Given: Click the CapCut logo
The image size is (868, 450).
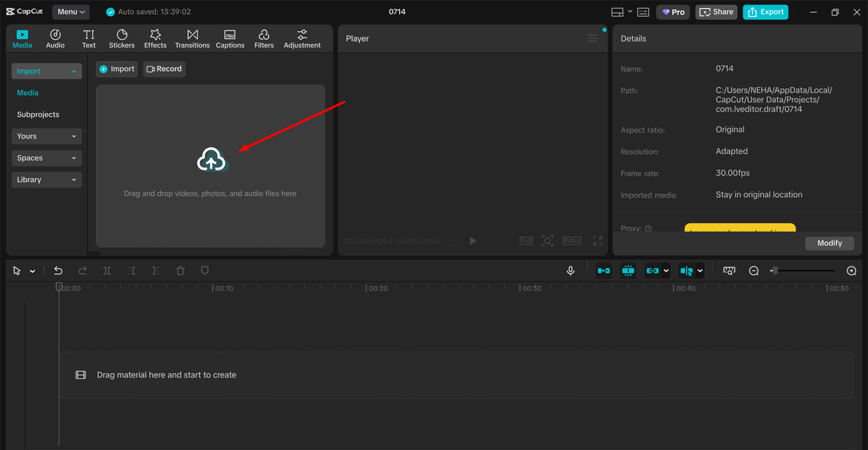Looking at the screenshot, I should pyautogui.click(x=25, y=12).
